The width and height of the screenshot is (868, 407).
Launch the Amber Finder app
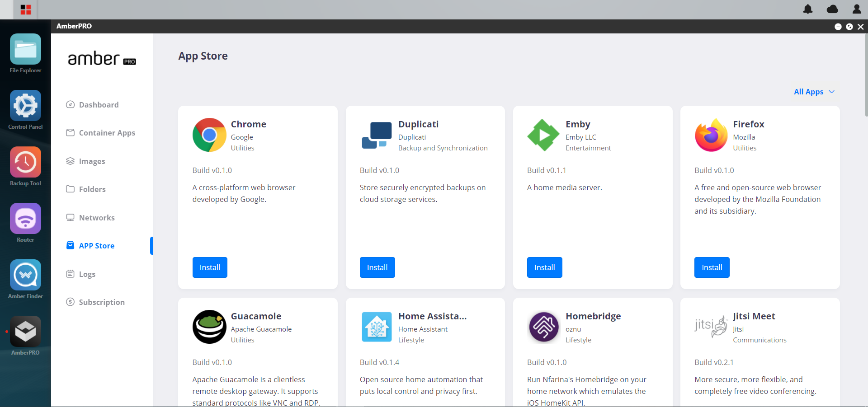(25, 275)
